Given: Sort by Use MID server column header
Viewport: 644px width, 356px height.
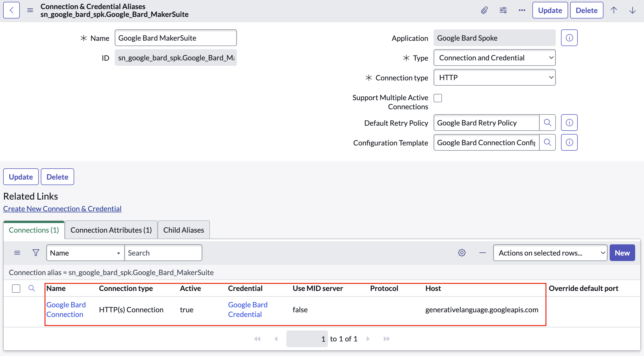Looking at the screenshot, I should (318, 288).
